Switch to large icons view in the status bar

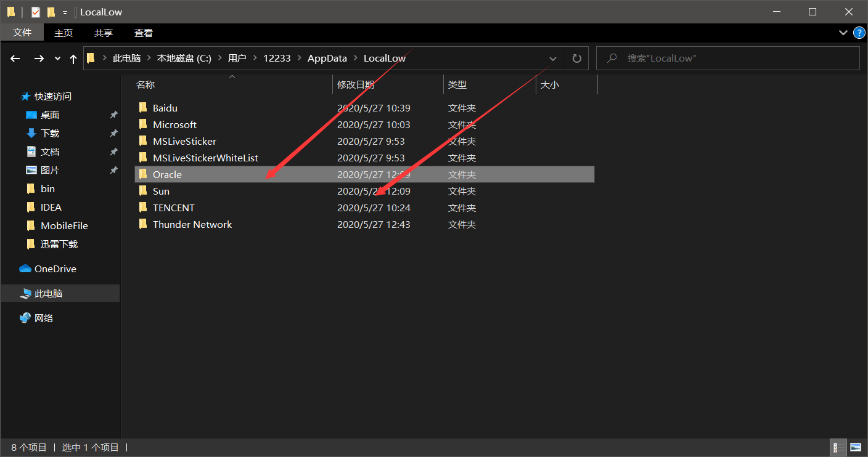(x=856, y=447)
